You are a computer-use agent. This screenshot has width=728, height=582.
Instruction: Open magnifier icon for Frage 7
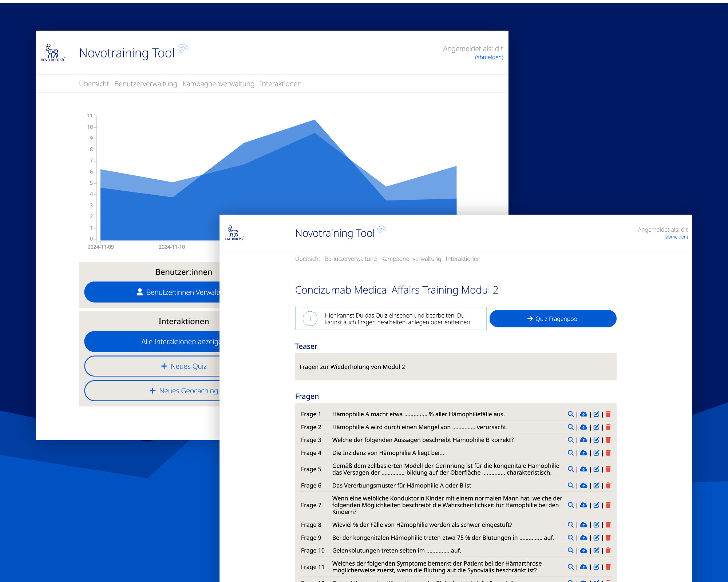tap(570, 505)
